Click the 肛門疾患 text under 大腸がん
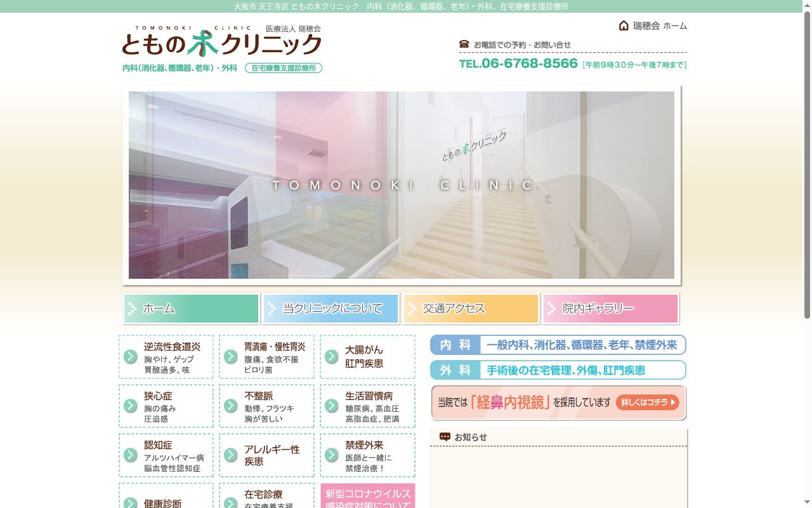This screenshot has width=812, height=508. [x=364, y=364]
